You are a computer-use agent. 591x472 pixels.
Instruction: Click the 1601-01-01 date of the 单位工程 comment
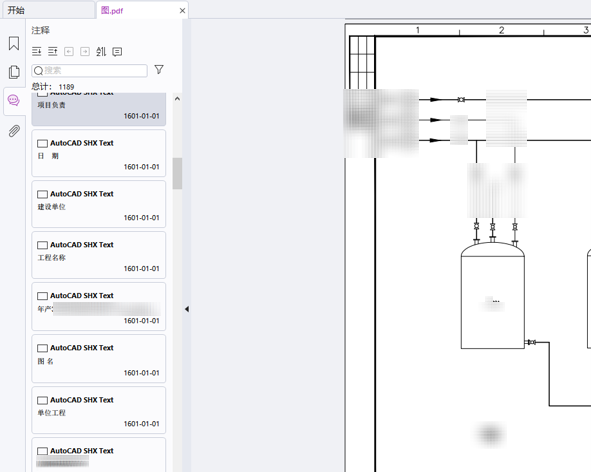click(x=141, y=424)
